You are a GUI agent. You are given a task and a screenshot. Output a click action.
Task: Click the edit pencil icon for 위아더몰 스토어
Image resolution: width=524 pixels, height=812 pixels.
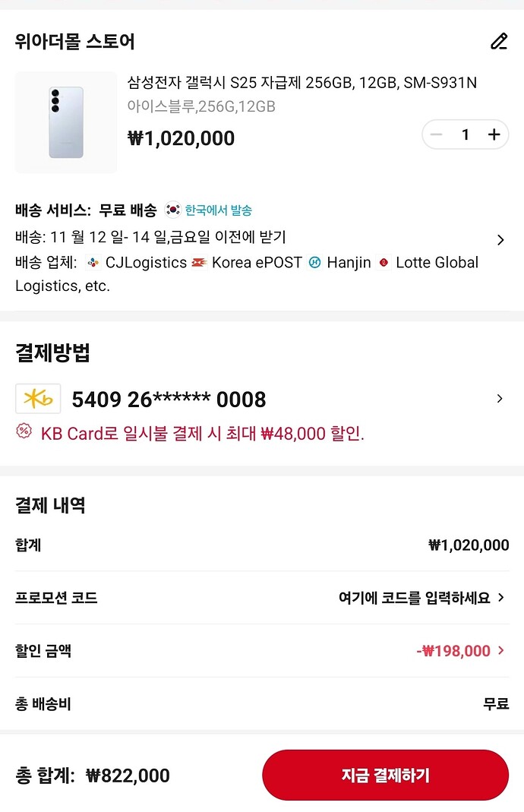[x=499, y=43]
